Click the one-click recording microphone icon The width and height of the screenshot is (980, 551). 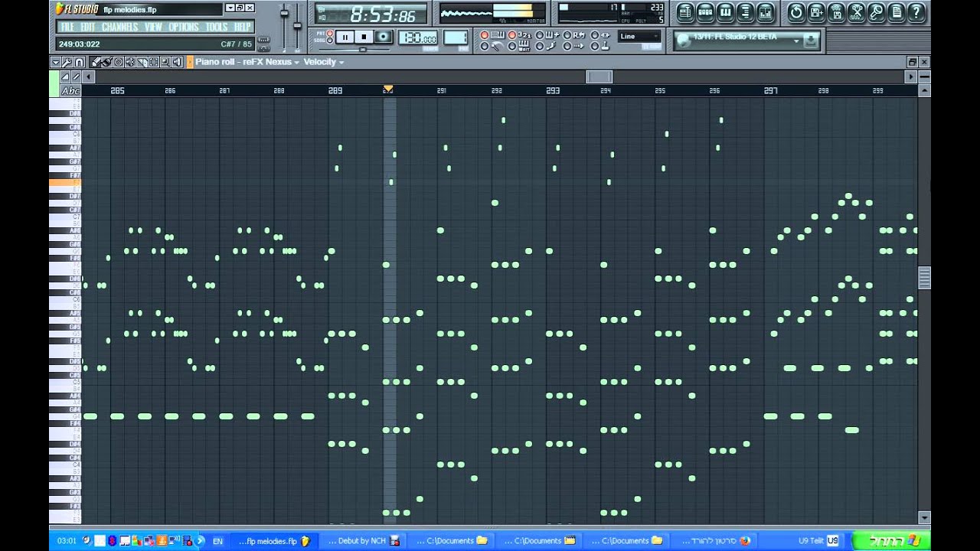(877, 12)
